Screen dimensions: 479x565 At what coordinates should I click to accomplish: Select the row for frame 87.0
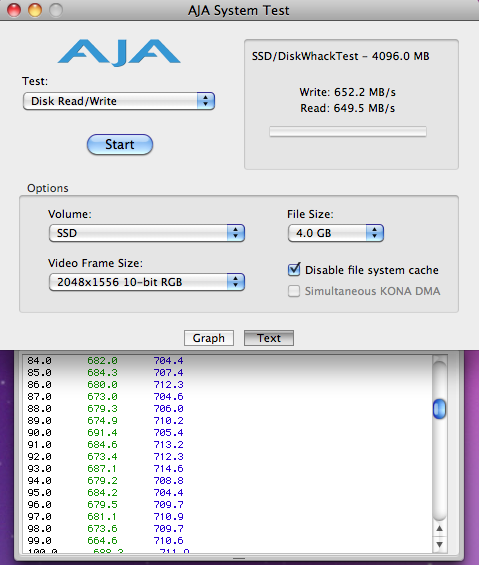pos(227,397)
